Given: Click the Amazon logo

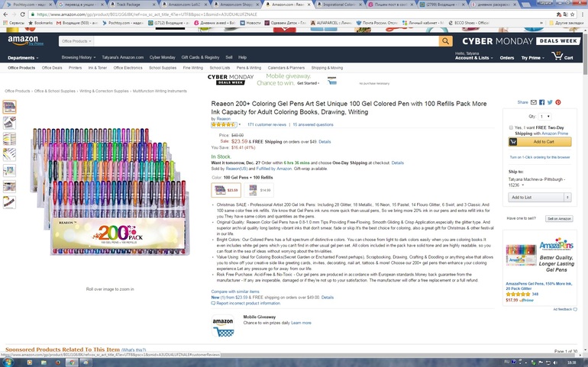Looking at the screenshot, I should [23, 40].
